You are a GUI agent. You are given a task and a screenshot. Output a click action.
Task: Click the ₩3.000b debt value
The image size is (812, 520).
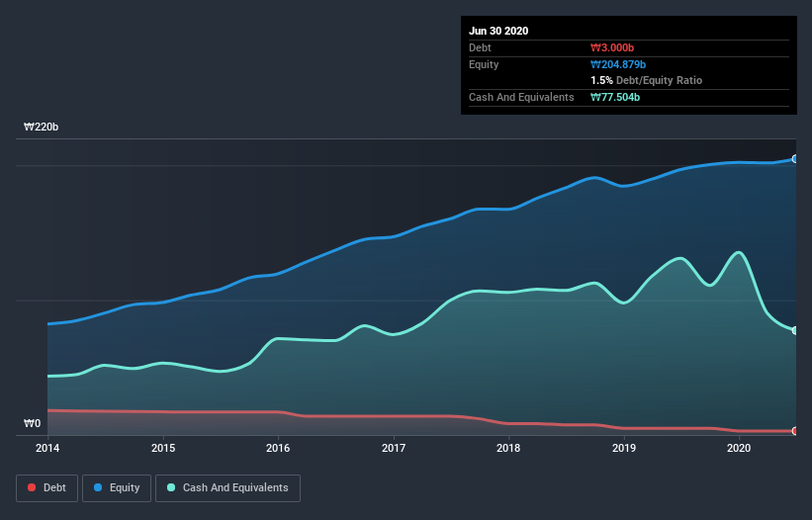point(612,47)
